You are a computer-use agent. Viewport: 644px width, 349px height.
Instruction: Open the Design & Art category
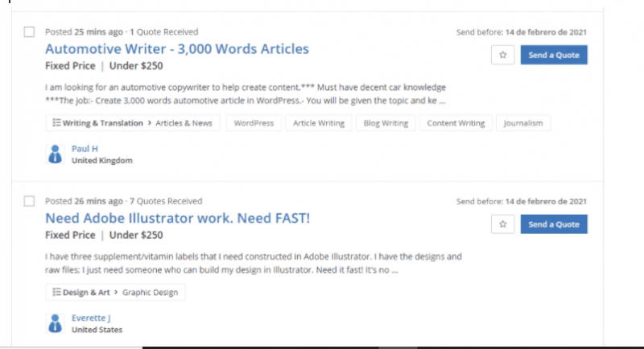coord(86,293)
